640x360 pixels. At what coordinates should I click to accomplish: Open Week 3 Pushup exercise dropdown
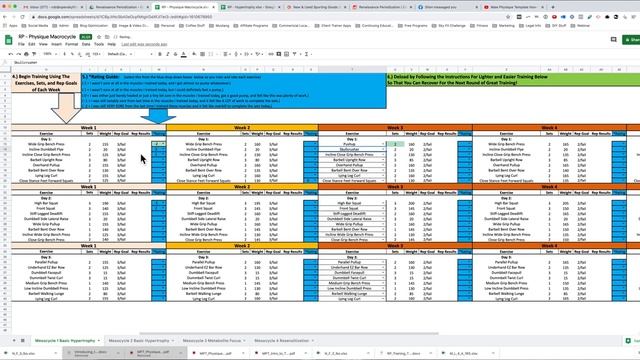pyautogui.click(x=383, y=144)
